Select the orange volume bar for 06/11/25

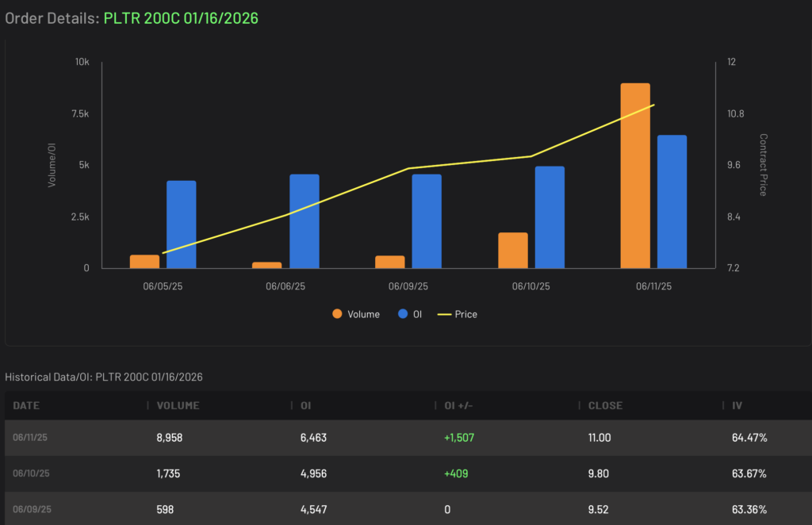(x=635, y=175)
